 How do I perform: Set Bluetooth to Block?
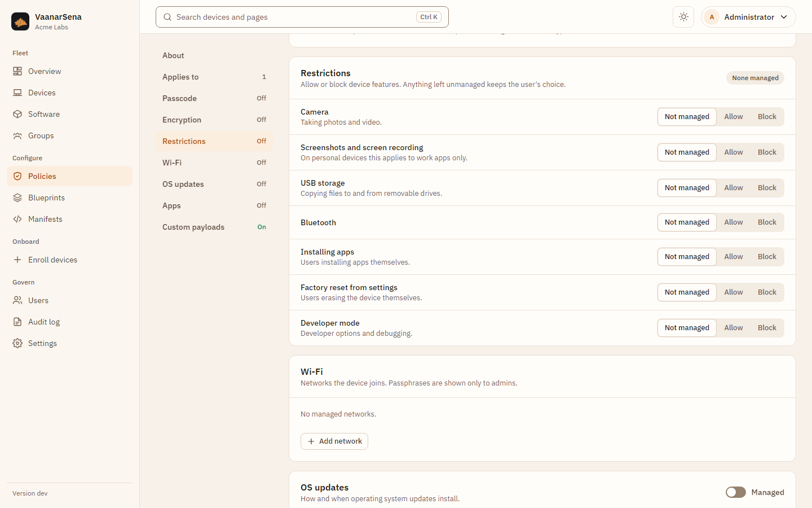click(x=767, y=222)
